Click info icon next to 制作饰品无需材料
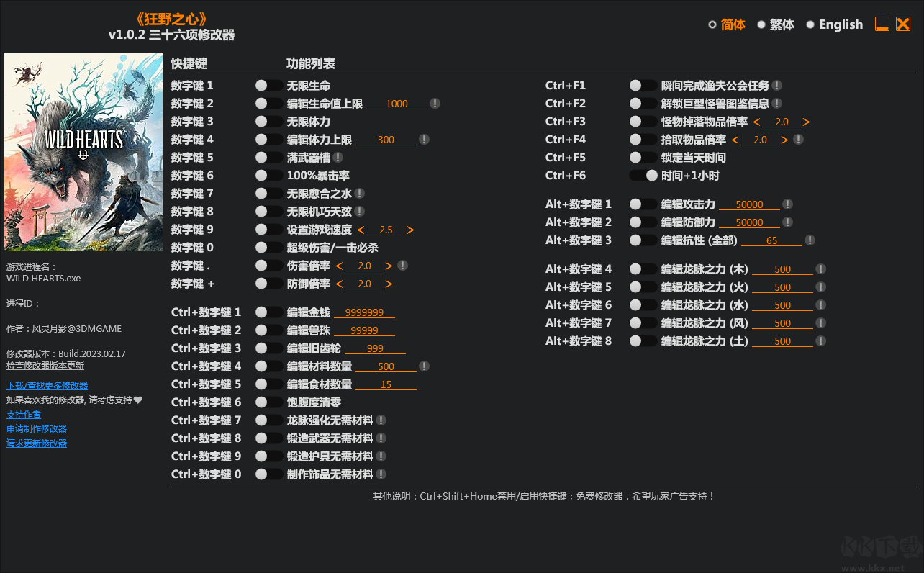This screenshot has height=573, width=924. pos(381,474)
